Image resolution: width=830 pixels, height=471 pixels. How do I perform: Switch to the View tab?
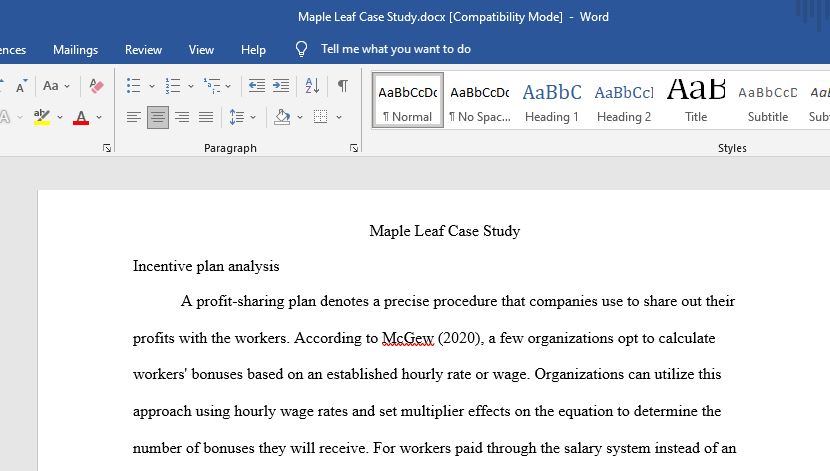[x=201, y=50]
